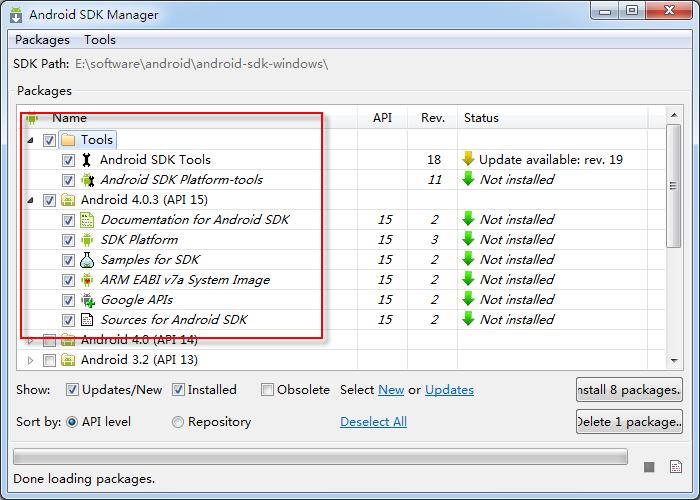
Task: Collapse the Android 4.0.3 (API 15) node
Action: click(x=30, y=200)
